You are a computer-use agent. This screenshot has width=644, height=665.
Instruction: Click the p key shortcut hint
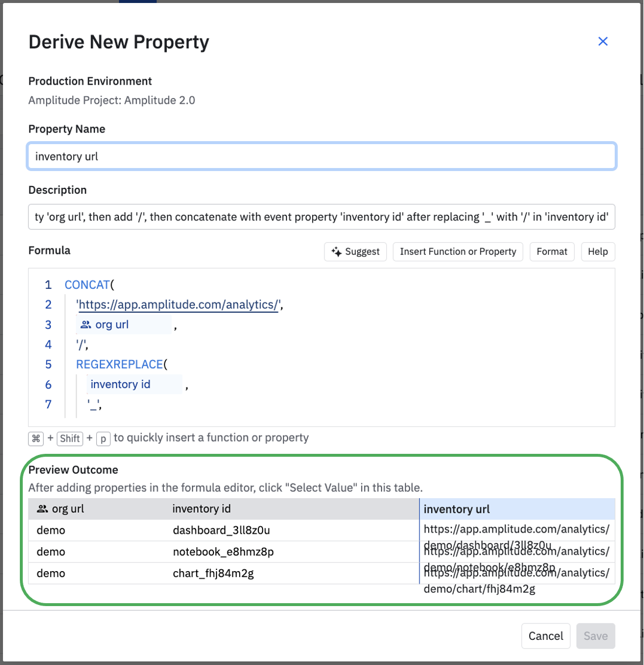pyautogui.click(x=103, y=438)
